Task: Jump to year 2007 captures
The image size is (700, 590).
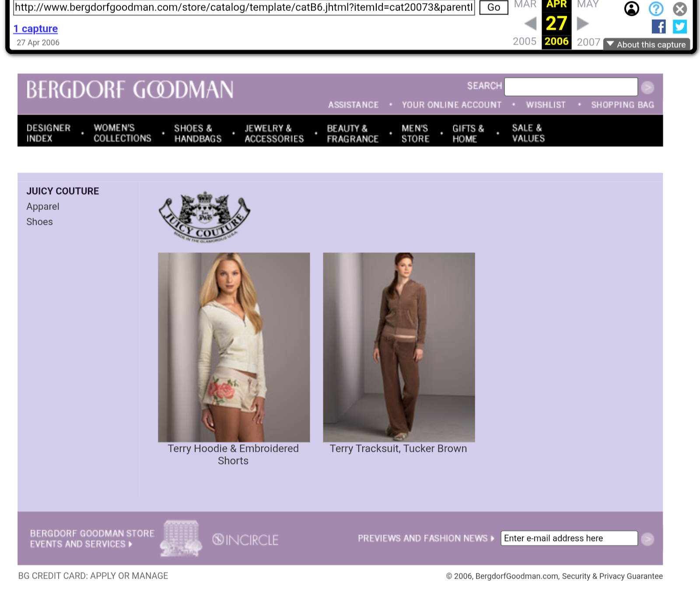Action: [x=588, y=42]
